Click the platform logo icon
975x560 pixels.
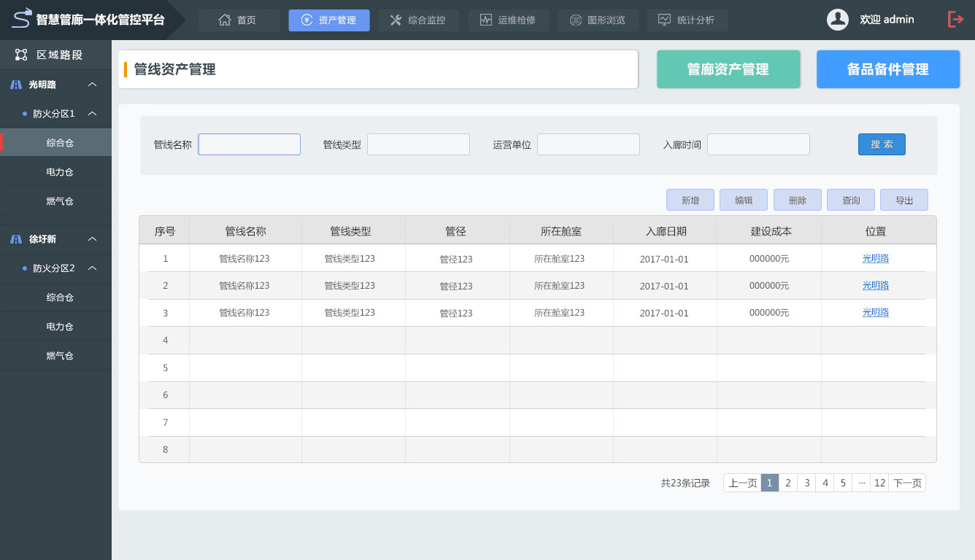(x=22, y=18)
